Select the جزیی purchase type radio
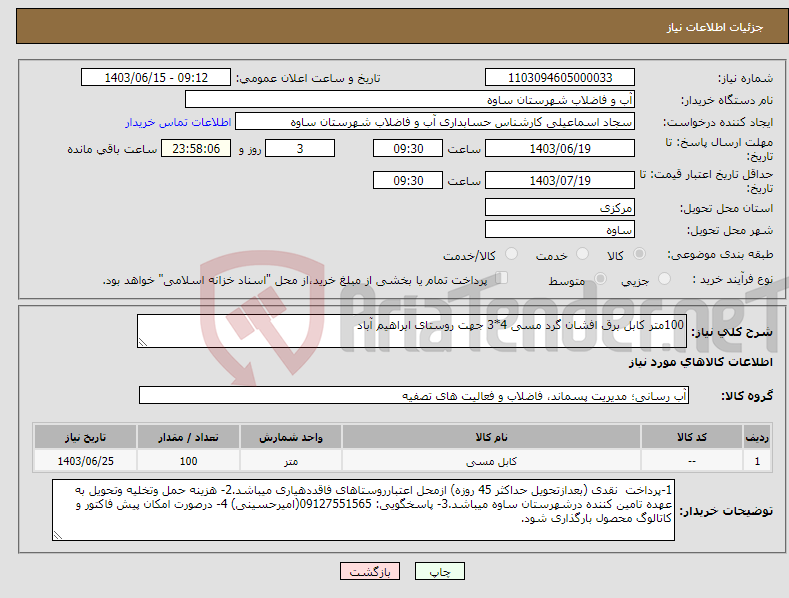This screenshot has width=789, height=598. click(x=664, y=278)
